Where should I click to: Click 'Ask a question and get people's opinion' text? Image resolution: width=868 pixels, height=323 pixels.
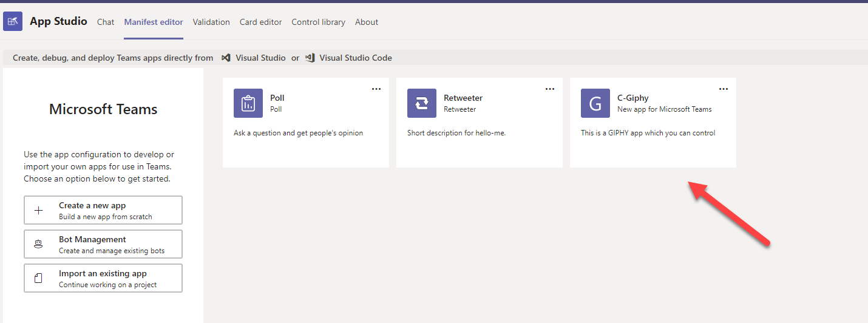[x=299, y=133]
